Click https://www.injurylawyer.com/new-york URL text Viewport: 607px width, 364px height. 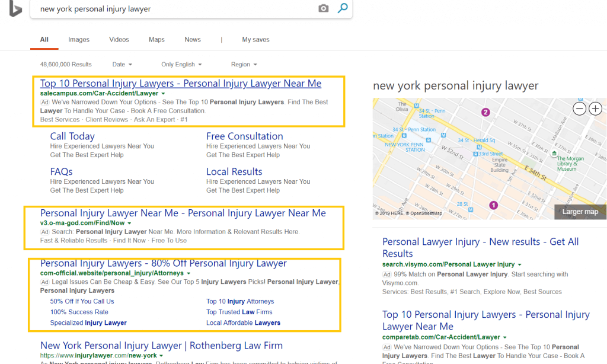click(98, 356)
